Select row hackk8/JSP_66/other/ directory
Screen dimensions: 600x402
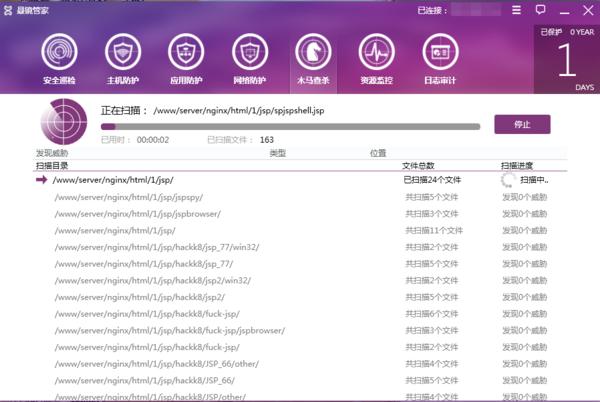point(302,364)
